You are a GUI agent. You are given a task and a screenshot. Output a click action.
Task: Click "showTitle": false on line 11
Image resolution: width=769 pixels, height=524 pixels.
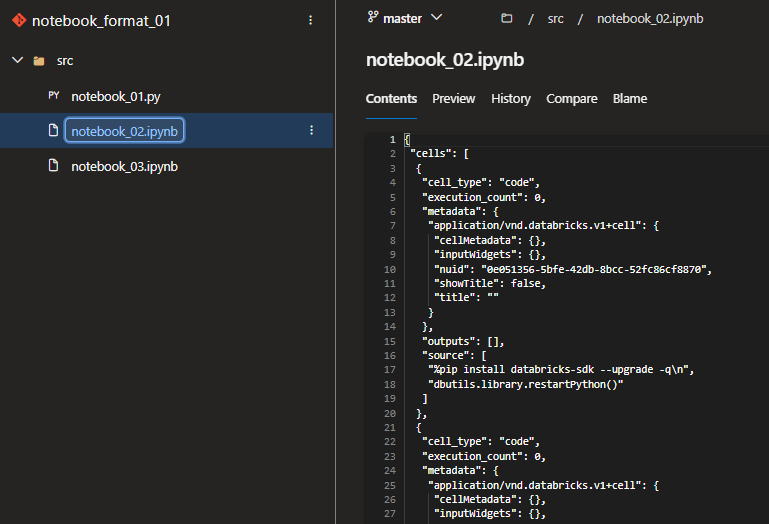click(489, 284)
